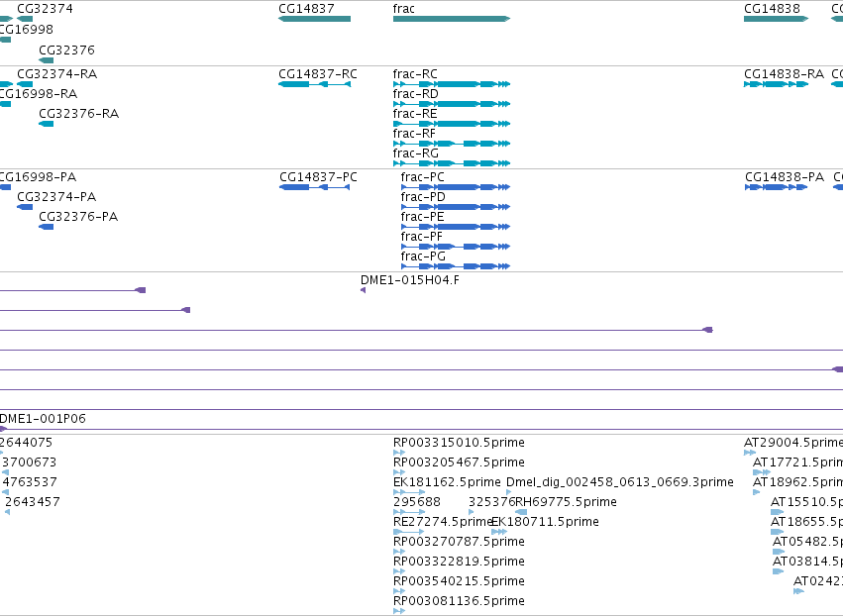Select the frac-RC transcript glyph
This screenshot has height=616, width=843.
452,84
